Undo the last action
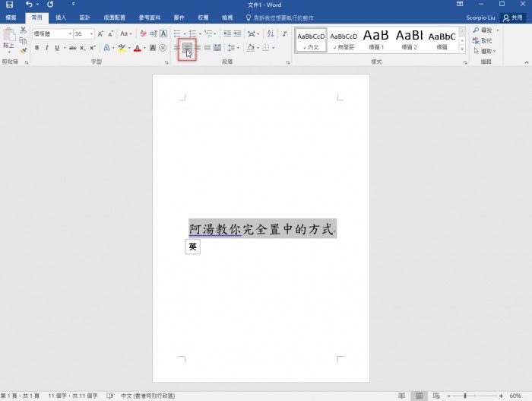Viewport: 532px width, 401px height. click(x=29, y=5)
